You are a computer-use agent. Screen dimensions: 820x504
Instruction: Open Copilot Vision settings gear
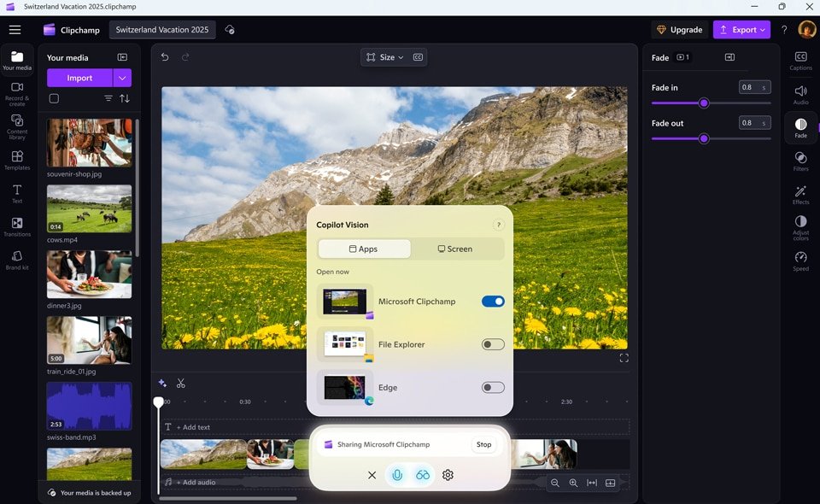point(448,475)
